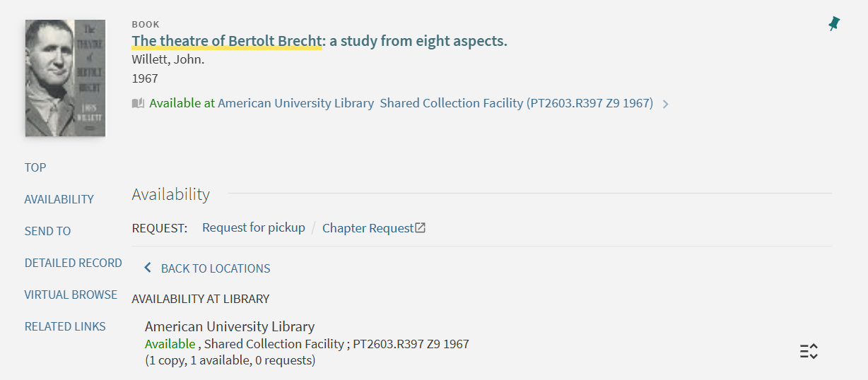Click the green pin record icon
The image size is (868, 380).
pos(834,24)
